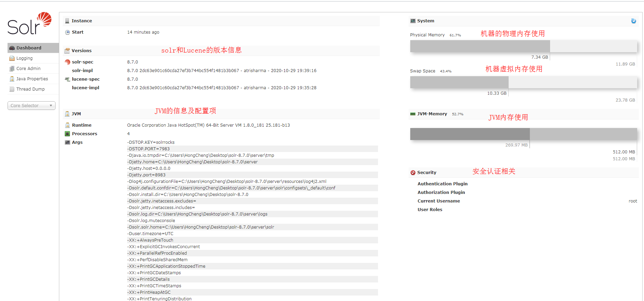
Task: Click the username value root
Action: 633,201
